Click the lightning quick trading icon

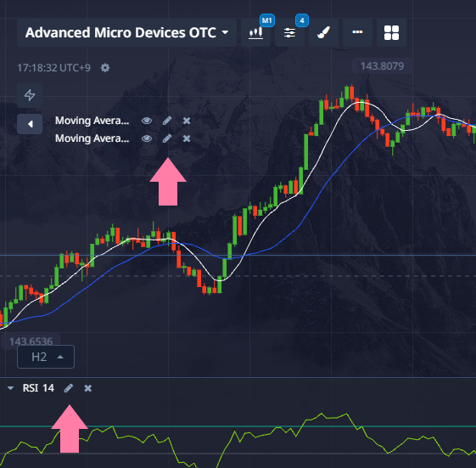30,95
